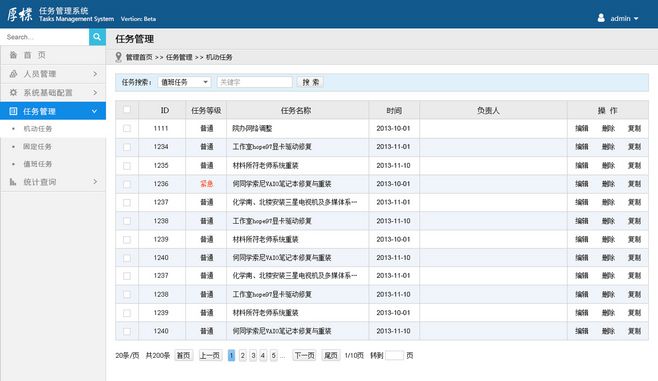Go to page 3

[253, 355]
